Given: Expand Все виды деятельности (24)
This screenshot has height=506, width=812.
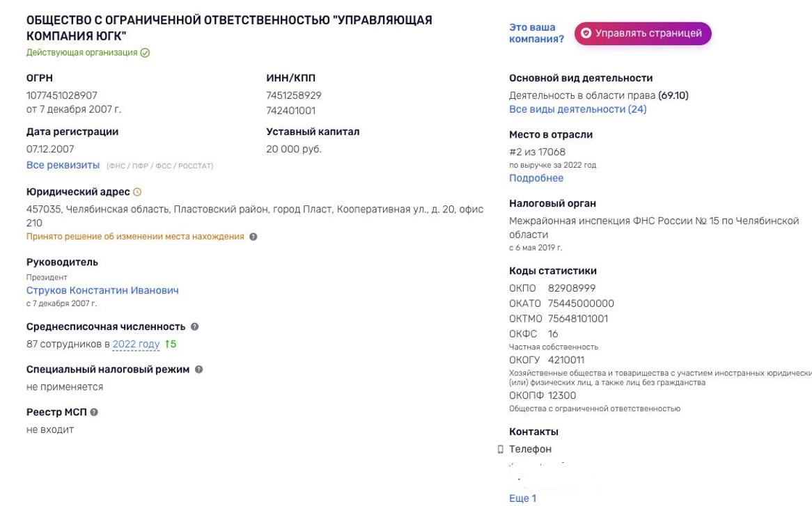Looking at the screenshot, I should [x=577, y=109].
